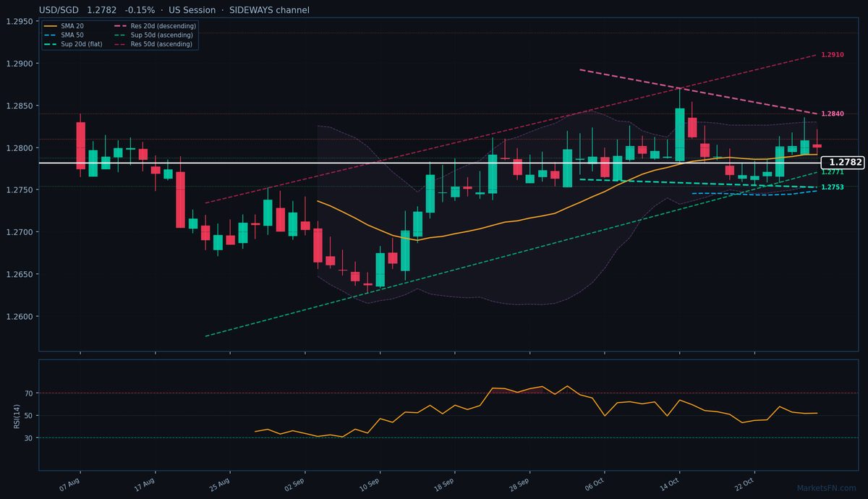868x499 pixels.
Task: Click the tall green candle peaking near 1.2870
Action: (680, 135)
